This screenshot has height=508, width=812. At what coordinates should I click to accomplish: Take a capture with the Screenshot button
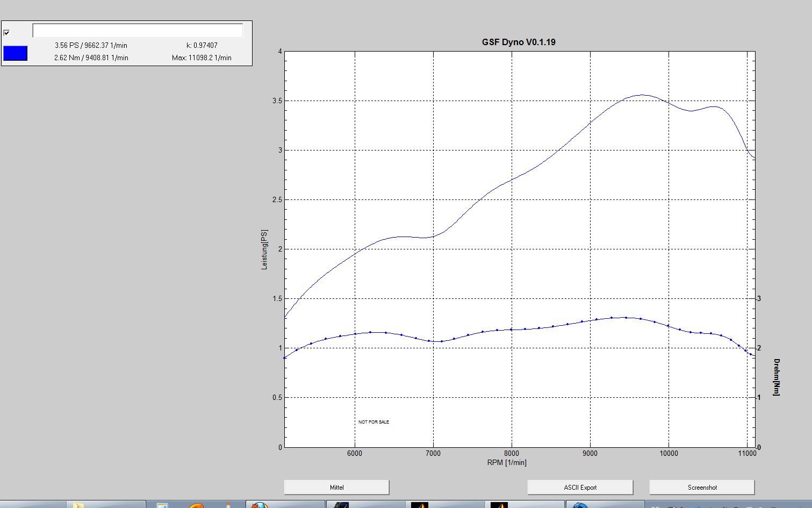click(x=702, y=488)
